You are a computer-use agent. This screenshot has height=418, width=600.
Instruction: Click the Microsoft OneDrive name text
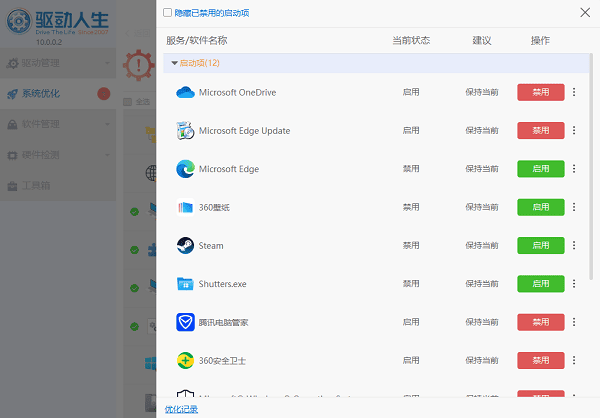coord(237,92)
